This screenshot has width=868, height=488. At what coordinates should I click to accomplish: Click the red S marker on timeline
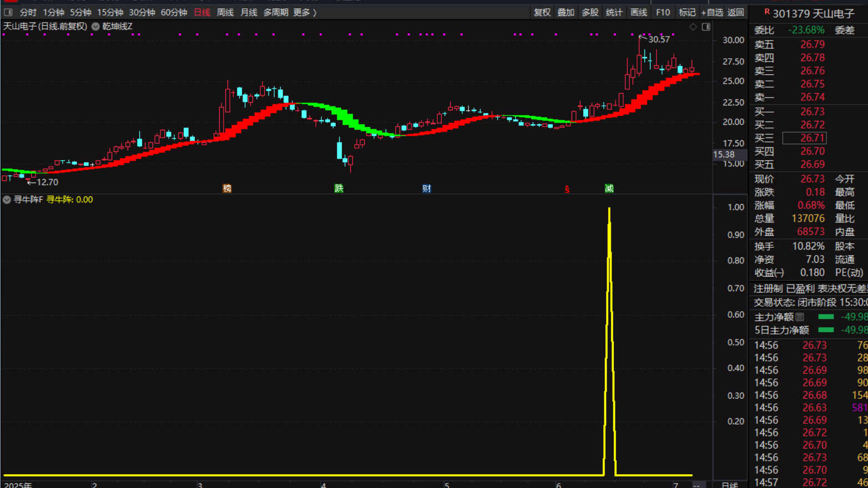click(x=567, y=190)
